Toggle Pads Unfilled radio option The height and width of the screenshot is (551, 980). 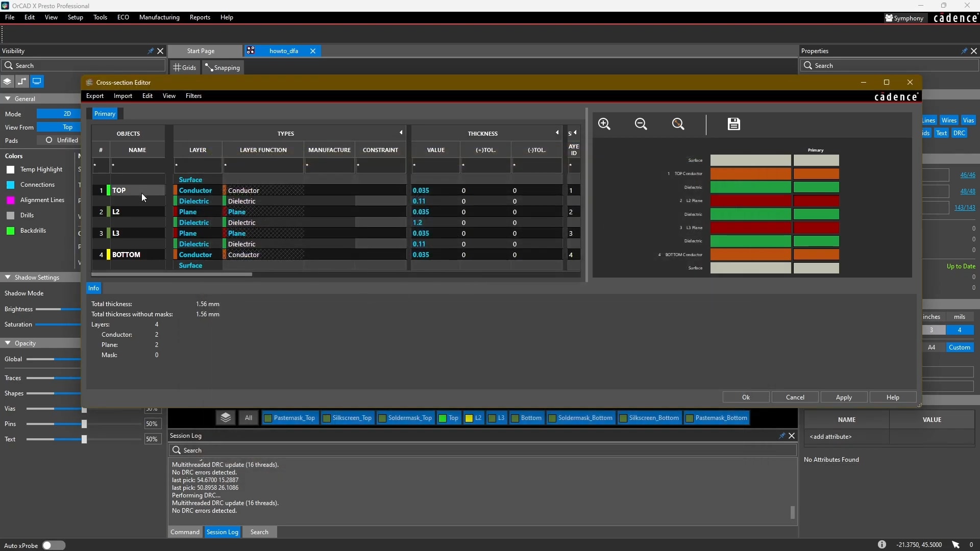click(49, 140)
